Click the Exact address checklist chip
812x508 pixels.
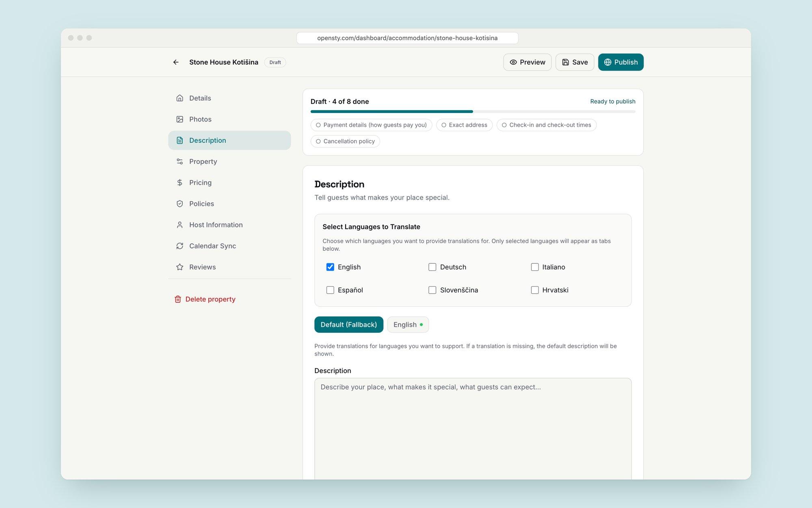464,125
